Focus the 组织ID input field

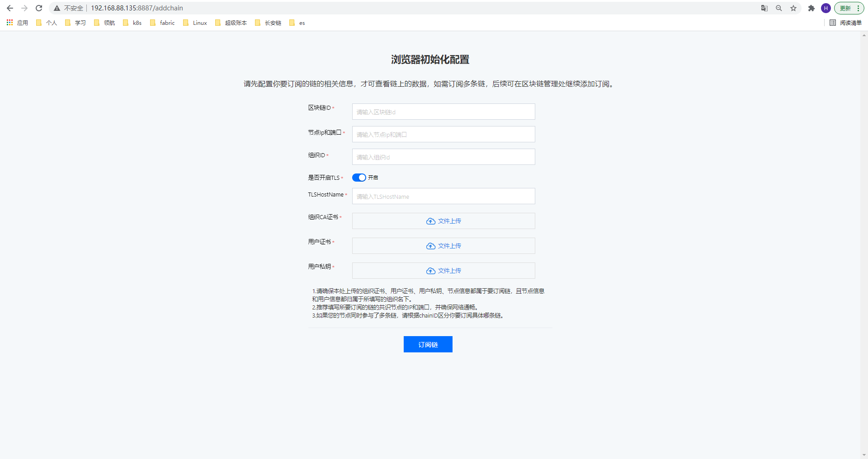443,157
